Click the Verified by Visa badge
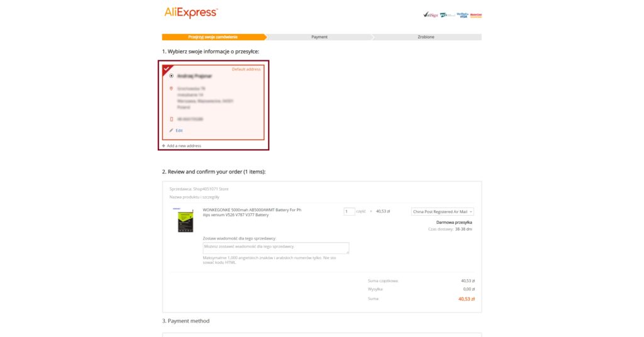The height and width of the screenshot is (337, 644). (x=462, y=15)
